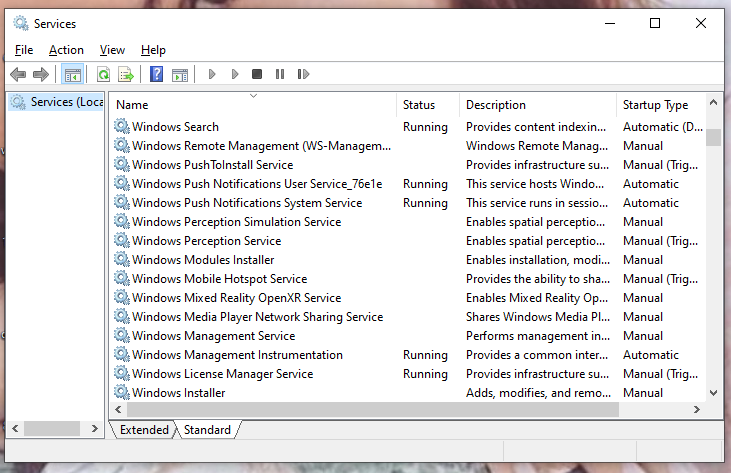Toggle Show/Hide Console Tree icon
The image size is (731, 473).
[x=73, y=74]
